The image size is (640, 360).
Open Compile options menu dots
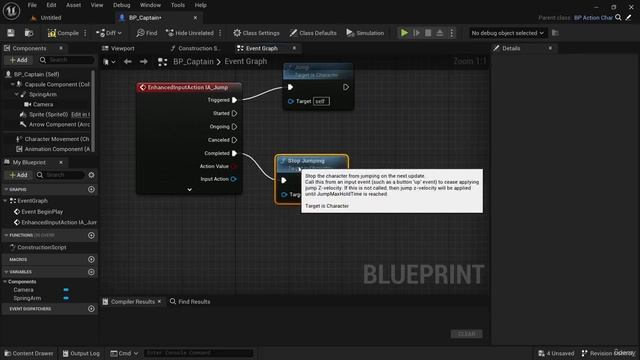click(85, 33)
